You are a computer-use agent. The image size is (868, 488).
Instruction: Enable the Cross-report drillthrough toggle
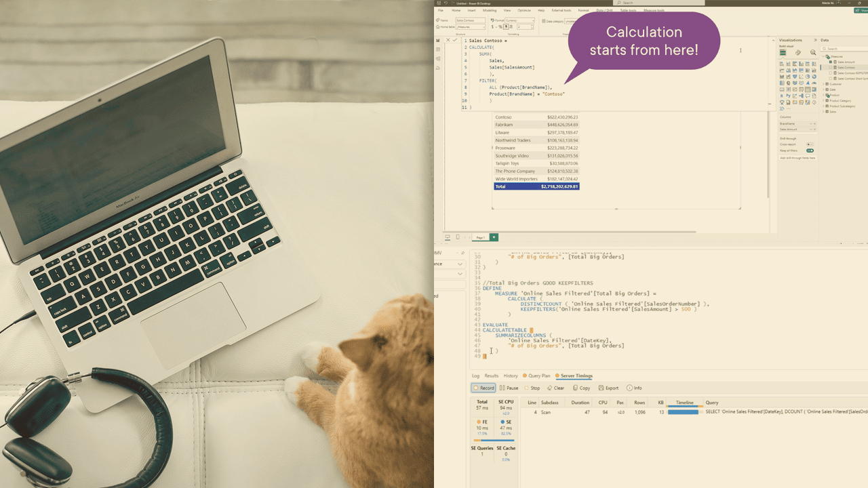(810, 144)
